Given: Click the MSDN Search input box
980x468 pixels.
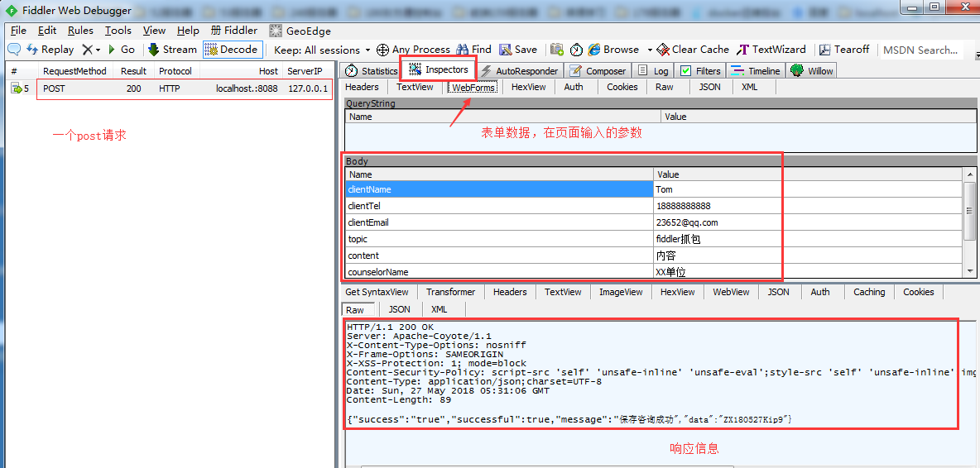Looking at the screenshot, I should pyautogui.click(x=920, y=50).
